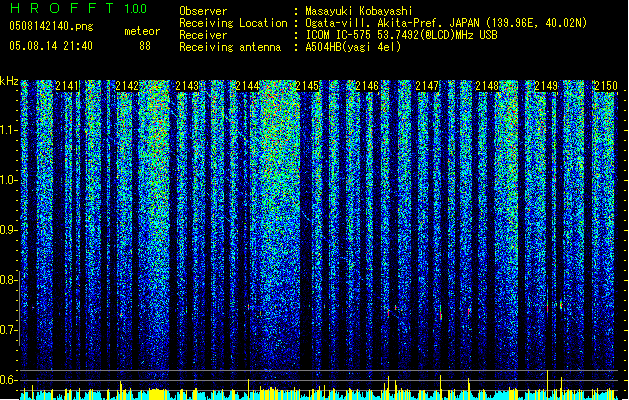Click the 0.7 frequency axis label
This screenshot has width=629, height=400.
[9, 330]
